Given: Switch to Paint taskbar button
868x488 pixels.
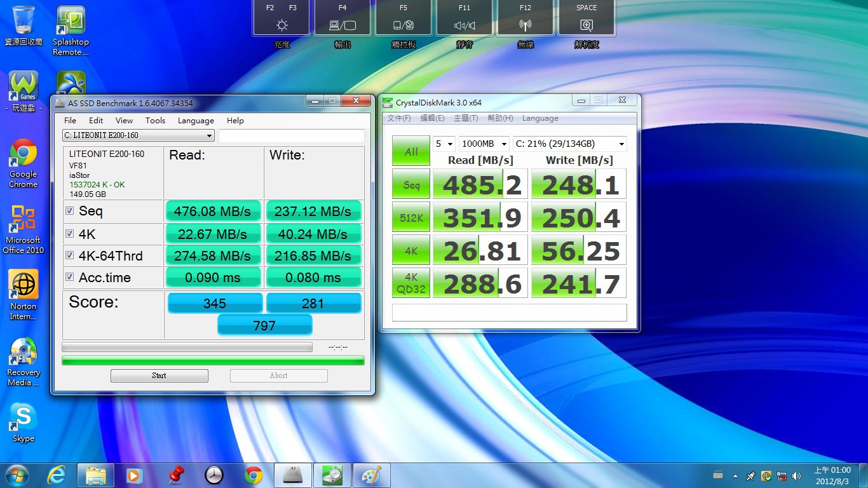Looking at the screenshot, I should pos(372,475).
